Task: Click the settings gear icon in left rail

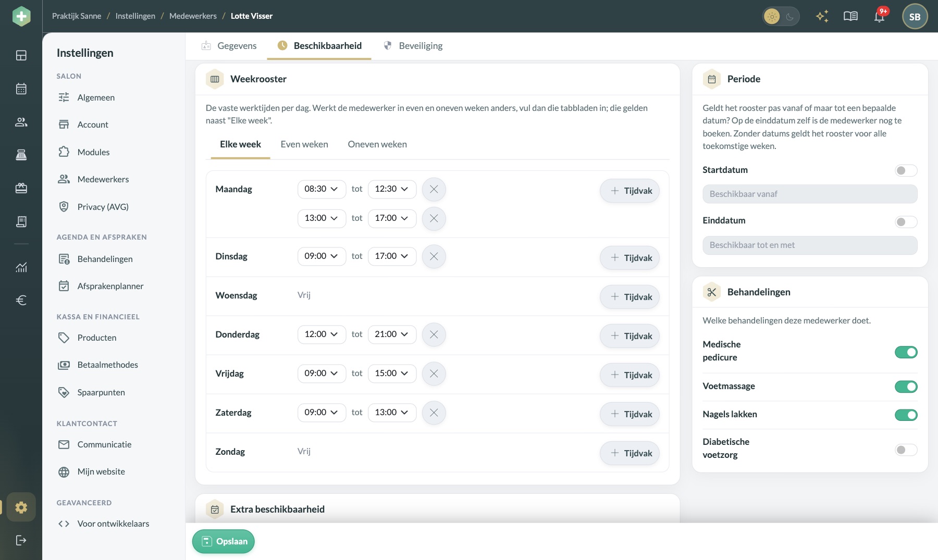Action: click(x=21, y=507)
